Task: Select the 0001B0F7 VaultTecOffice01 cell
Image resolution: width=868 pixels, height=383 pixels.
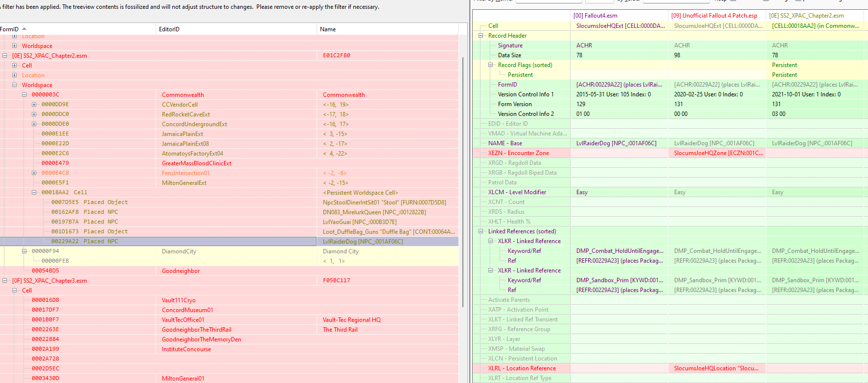Action: click(x=229, y=320)
